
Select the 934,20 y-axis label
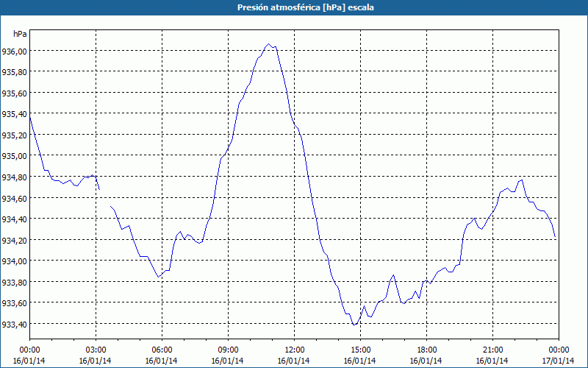pyautogui.click(x=14, y=240)
